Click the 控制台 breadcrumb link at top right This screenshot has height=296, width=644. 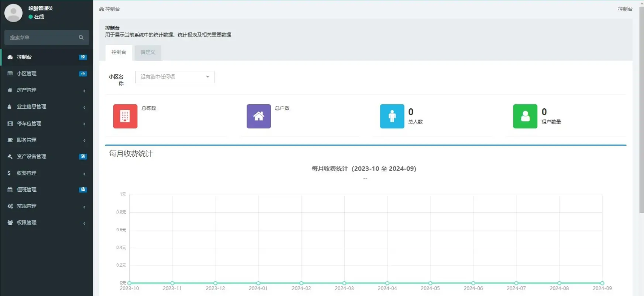(x=625, y=9)
